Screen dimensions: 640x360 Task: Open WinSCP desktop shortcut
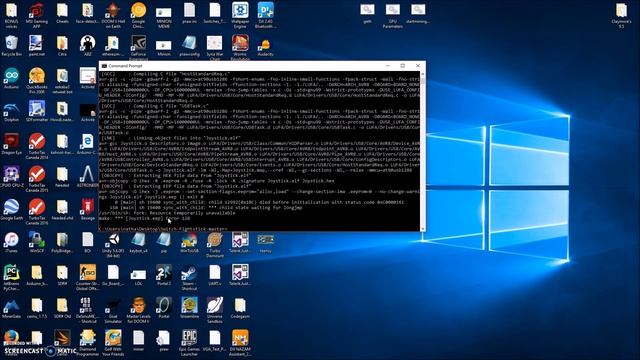pos(37,242)
